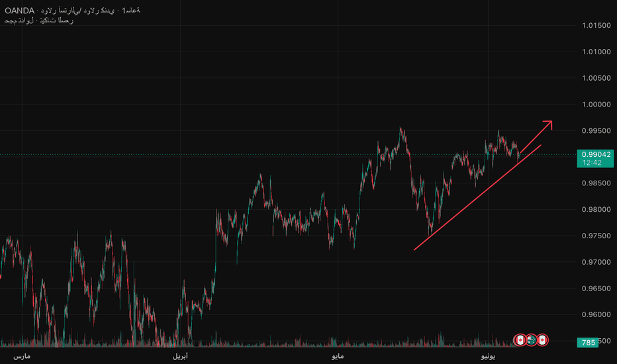The image size is (617, 364).
Task: Select the أبريل label on time axis
Action: tap(180, 357)
